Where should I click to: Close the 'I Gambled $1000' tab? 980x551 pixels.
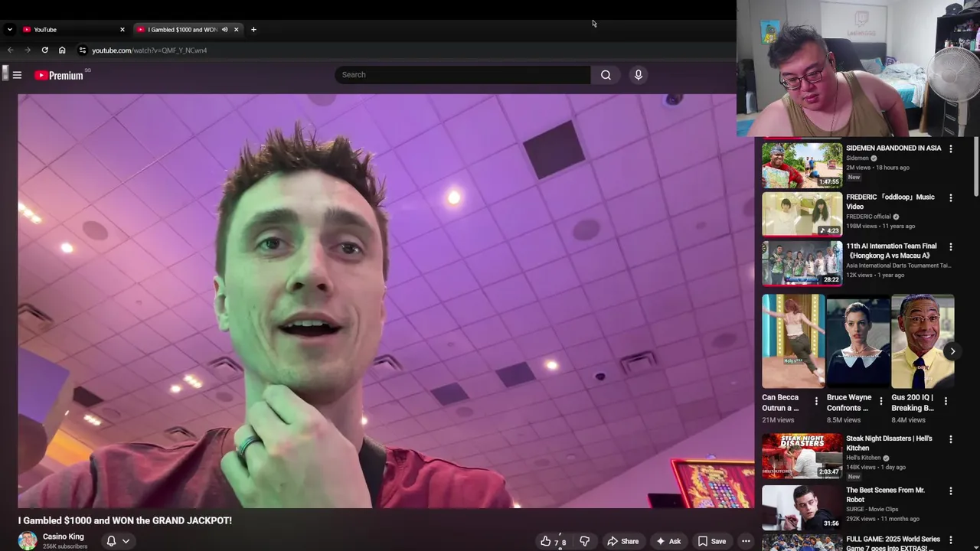236,30
